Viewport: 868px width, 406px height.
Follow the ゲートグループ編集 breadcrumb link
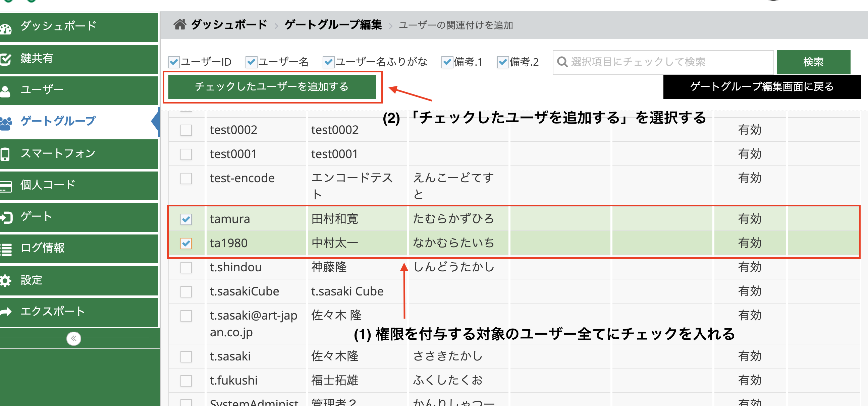[x=333, y=24]
